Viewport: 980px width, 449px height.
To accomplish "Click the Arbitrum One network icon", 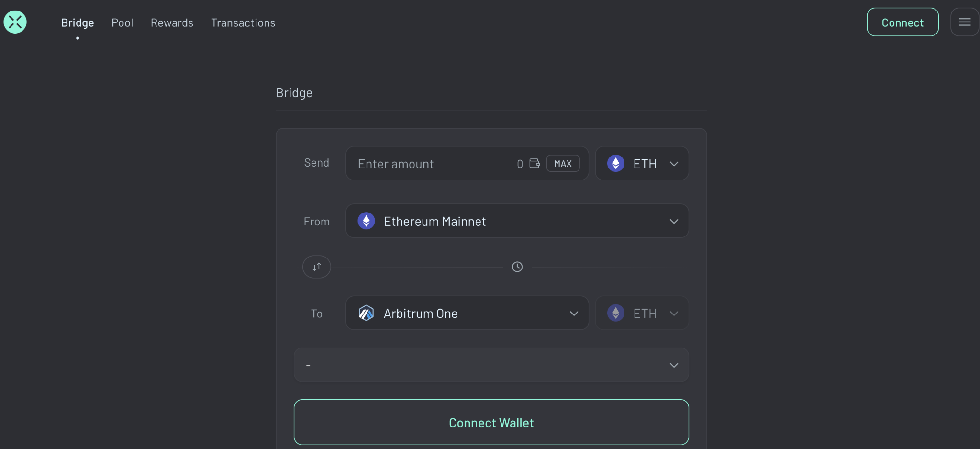I will (x=367, y=314).
